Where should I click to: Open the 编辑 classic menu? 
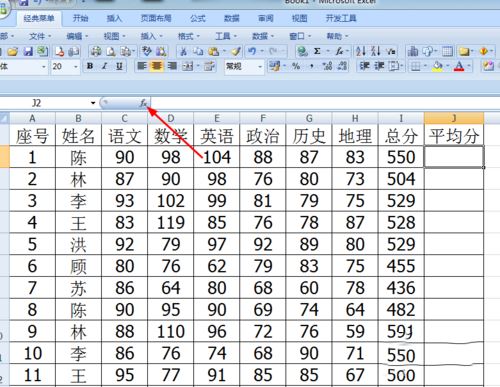click(77, 36)
